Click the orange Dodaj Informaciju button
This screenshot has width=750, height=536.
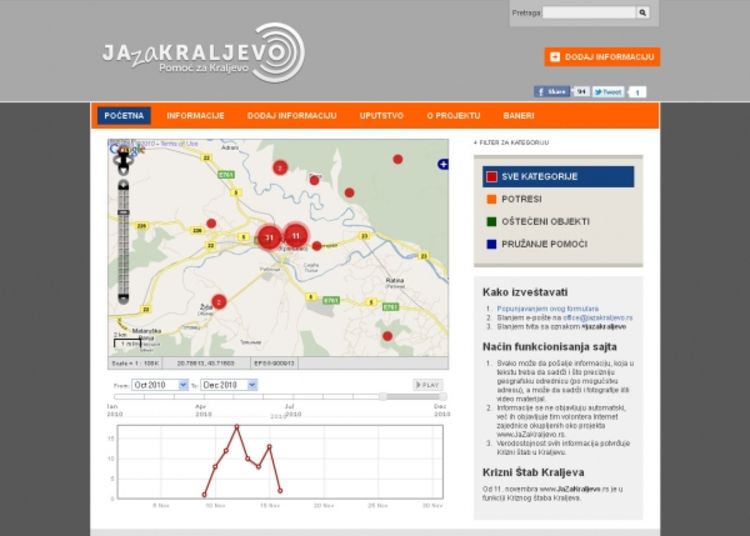[602, 57]
